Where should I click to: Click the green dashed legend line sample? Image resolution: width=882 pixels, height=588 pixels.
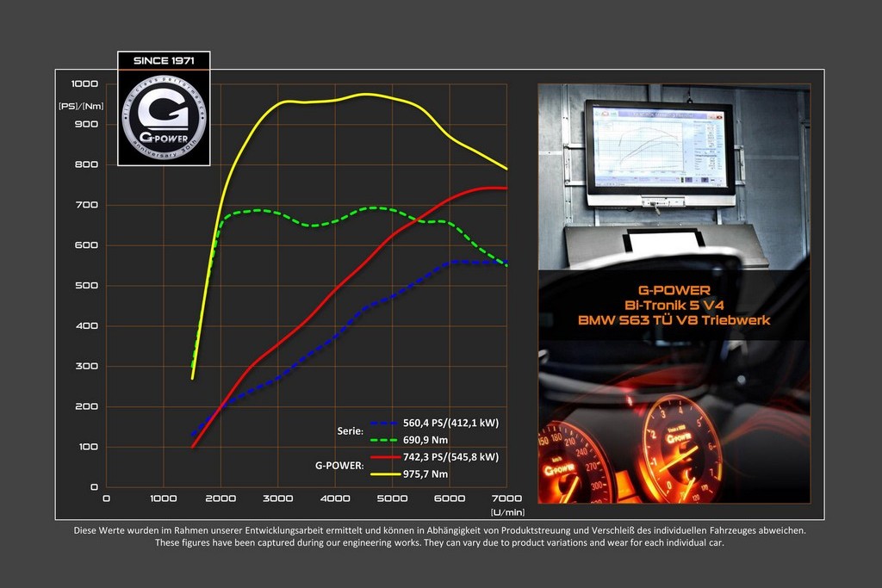pyautogui.click(x=385, y=440)
